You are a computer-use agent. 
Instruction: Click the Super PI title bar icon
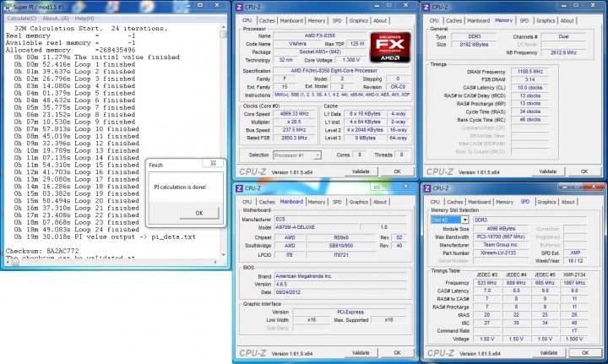pos(8,7)
